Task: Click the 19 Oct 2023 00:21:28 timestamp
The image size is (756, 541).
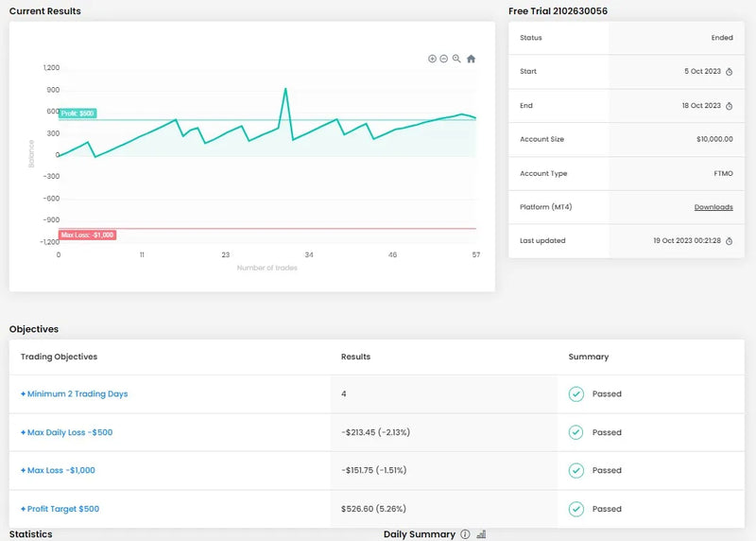Action: pos(687,241)
